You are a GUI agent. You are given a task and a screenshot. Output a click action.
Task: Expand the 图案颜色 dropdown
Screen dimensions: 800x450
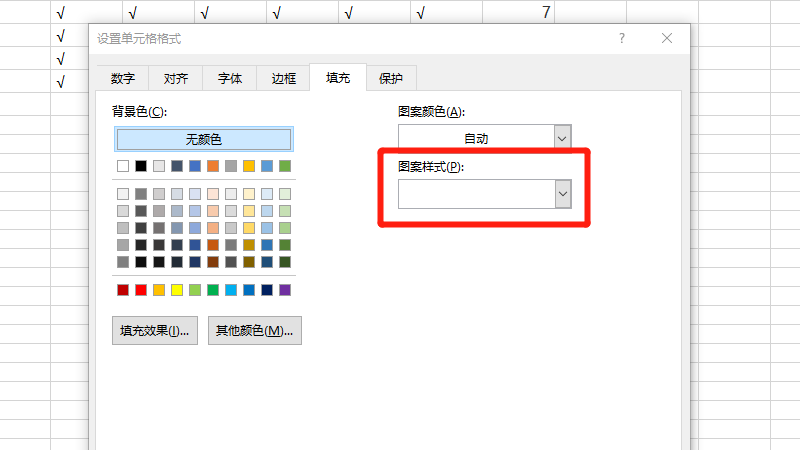(x=562, y=138)
